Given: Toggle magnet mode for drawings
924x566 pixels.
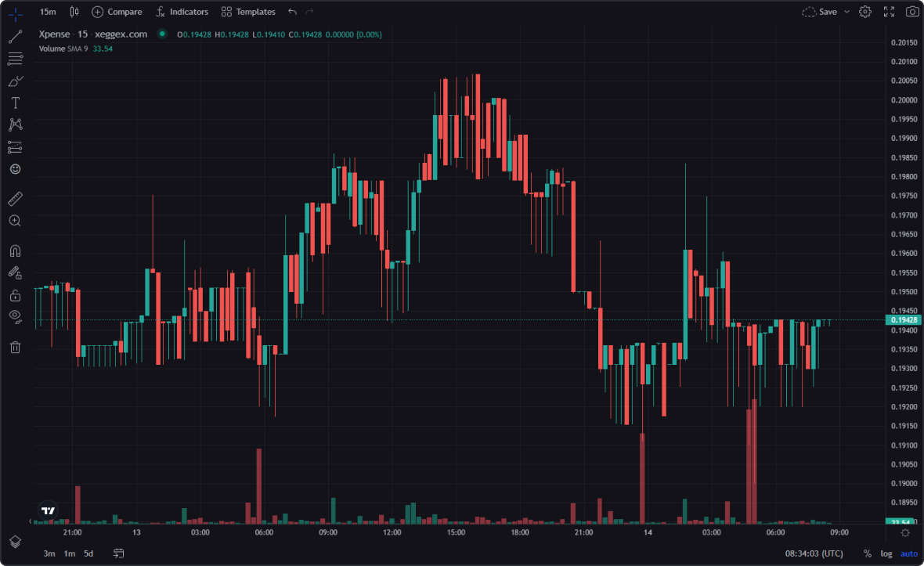Looking at the screenshot, I should [x=15, y=251].
